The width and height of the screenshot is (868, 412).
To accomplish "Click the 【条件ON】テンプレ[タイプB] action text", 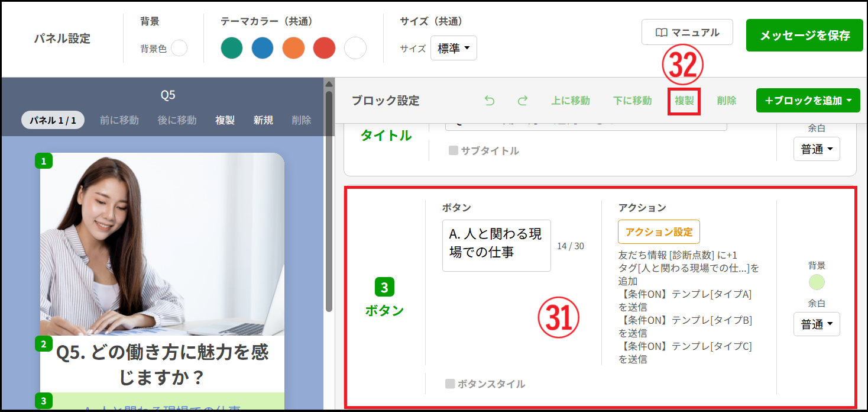I will (x=685, y=326).
